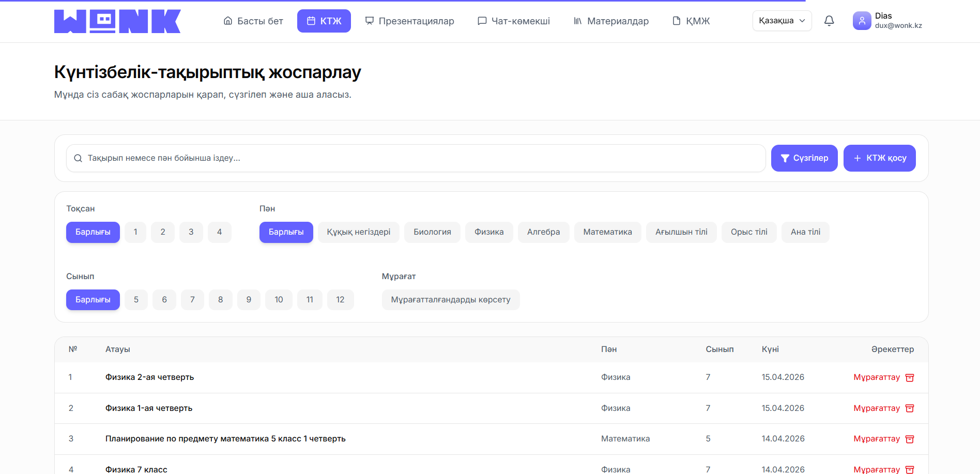Expand the Қазақша language dropdown
The image size is (980, 474).
(x=782, y=21)
